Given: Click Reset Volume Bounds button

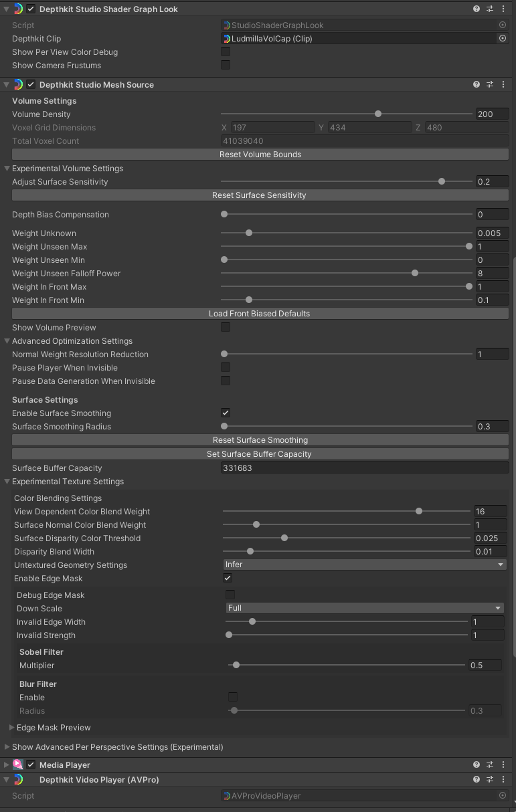Looking at the screenshot, I should coord(260,155).
